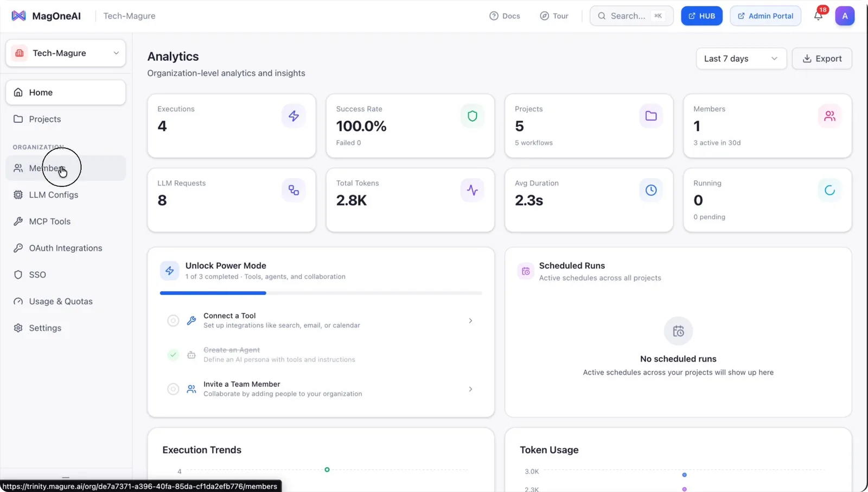Toggle the completed Create an Agent checkmark

173,355
